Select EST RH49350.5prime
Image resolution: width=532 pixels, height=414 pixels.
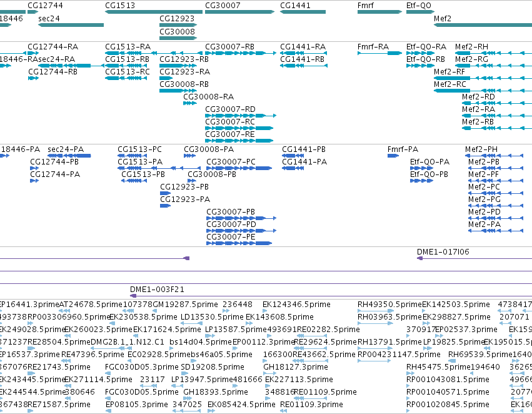[x=389, y=305]
